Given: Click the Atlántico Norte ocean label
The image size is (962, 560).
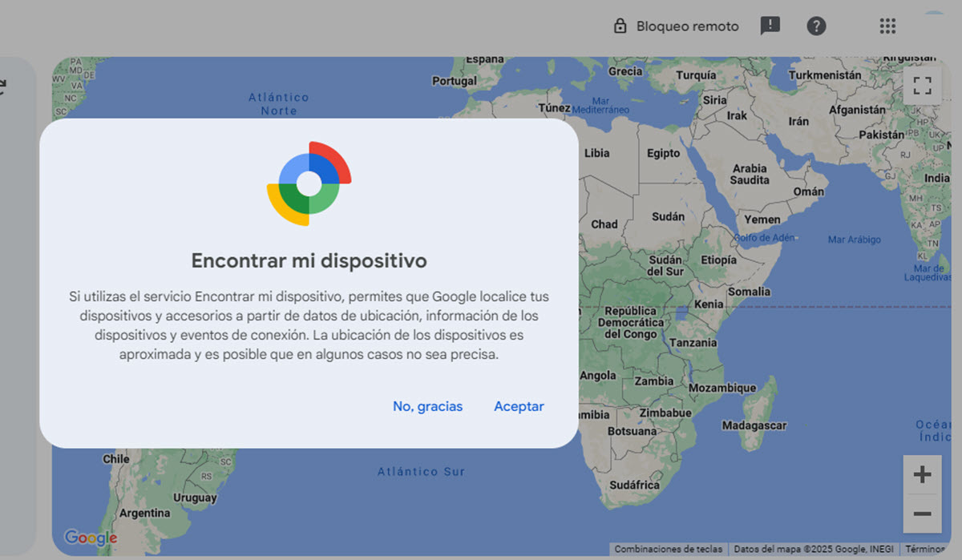Looking at the screenshot, I should point(278,104).
